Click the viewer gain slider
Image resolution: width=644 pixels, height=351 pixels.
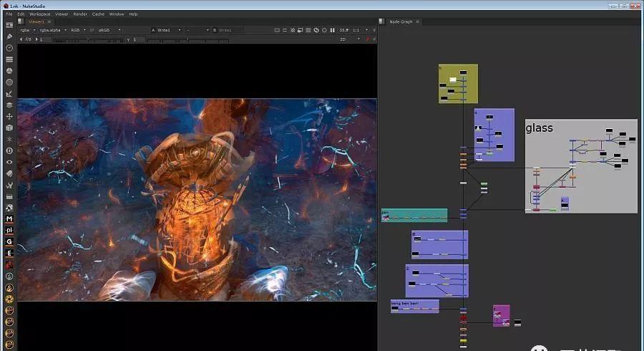click(89, 39)
